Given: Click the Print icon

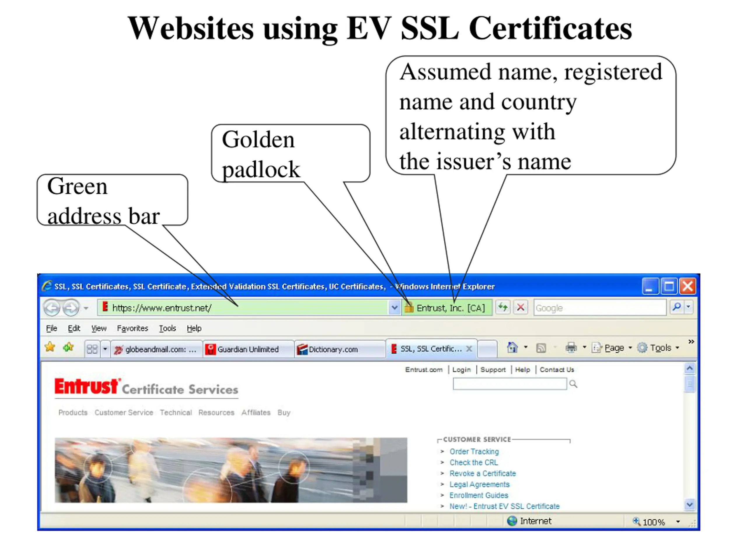Looking at the screenshot, I should [571, 347].
